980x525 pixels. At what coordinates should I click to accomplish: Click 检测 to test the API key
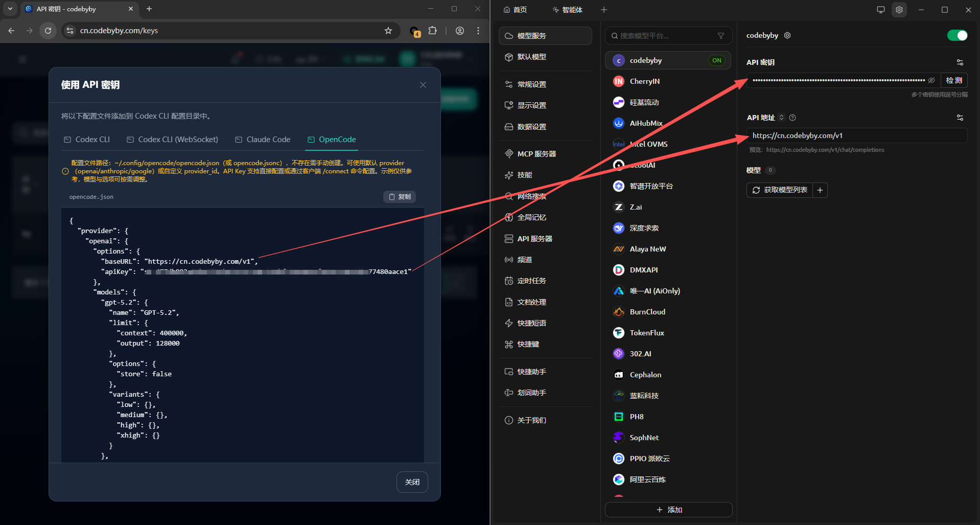click(954, 80)
